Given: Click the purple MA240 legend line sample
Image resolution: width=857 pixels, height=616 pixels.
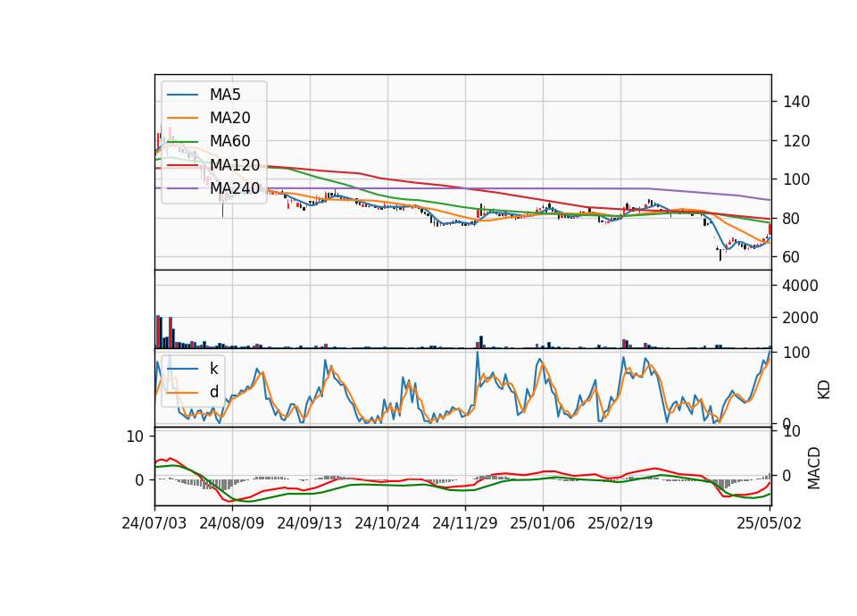Looking at the screenshot, I should coord(182,188).
